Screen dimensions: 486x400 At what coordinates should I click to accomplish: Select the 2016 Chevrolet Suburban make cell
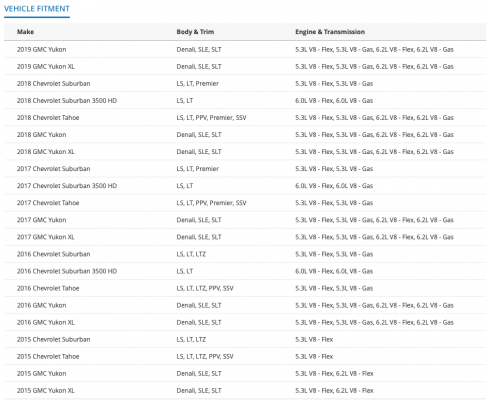[54, 254]
